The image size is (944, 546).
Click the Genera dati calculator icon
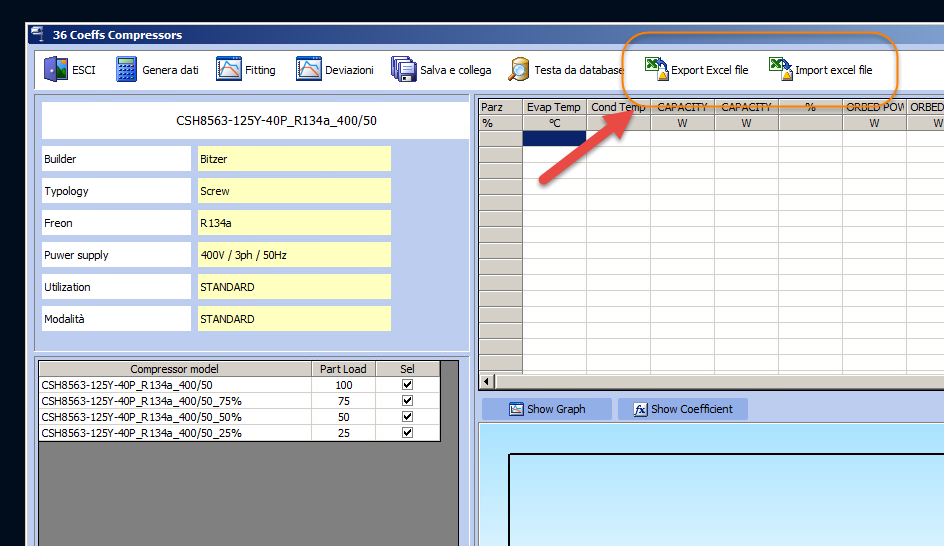pyautogui.click(x=127, y=70)
